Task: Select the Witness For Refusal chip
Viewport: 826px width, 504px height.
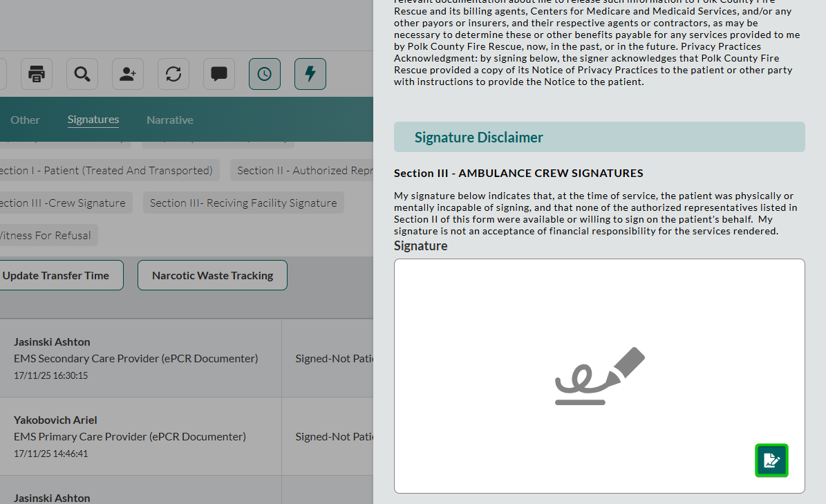Action: tap(46, 235)
